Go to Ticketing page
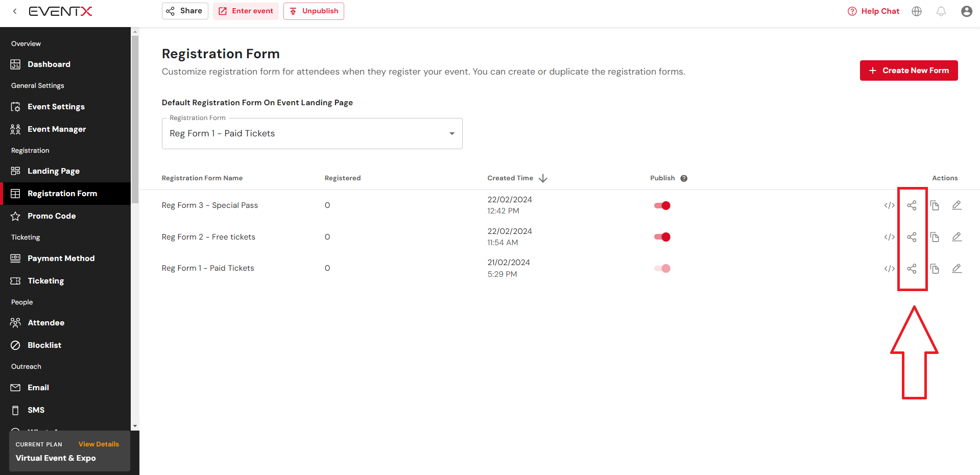Screen dimensions: 980x475 click(65, 281)
